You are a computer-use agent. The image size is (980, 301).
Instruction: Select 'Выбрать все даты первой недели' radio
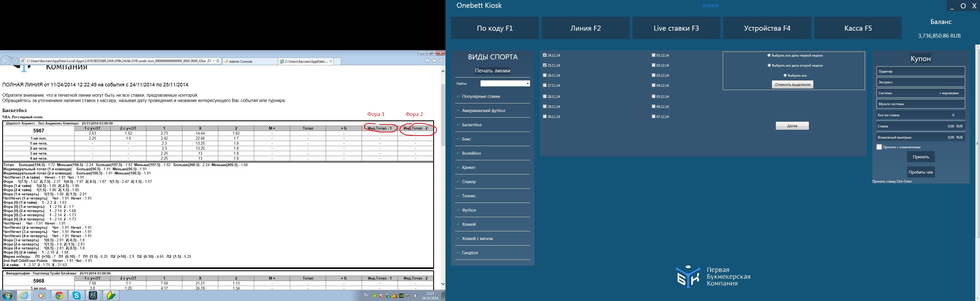pyautogui.click(x=769, y=55)
